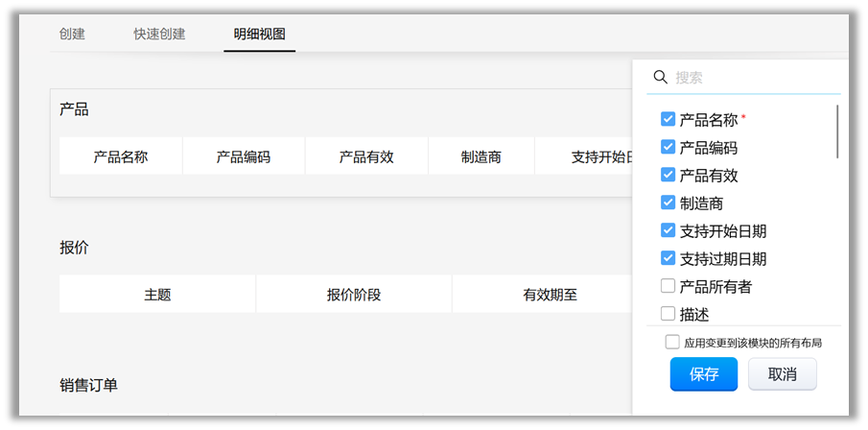The height and width of the screenshot is (430, 868).
Task: Uncheck the 产品名称 checkbox
Action: (x=669, y=120)
